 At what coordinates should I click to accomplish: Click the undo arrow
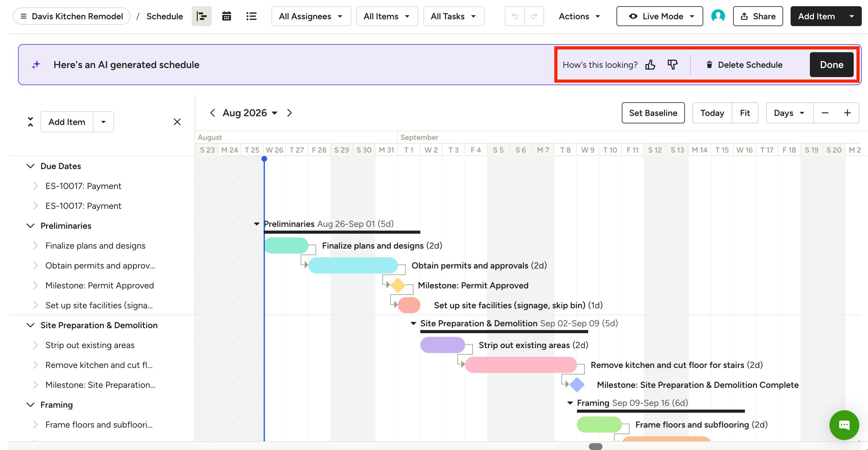515,16
